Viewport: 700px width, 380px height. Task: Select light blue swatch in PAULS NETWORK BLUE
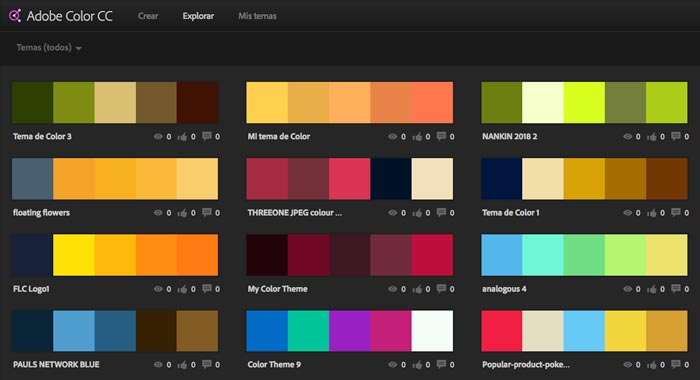74,331
